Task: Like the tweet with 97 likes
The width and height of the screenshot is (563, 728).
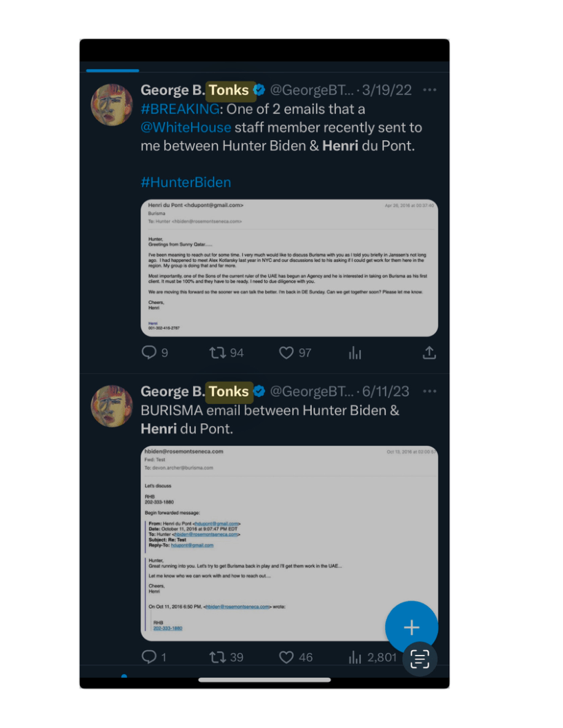Action: (286, 353)
